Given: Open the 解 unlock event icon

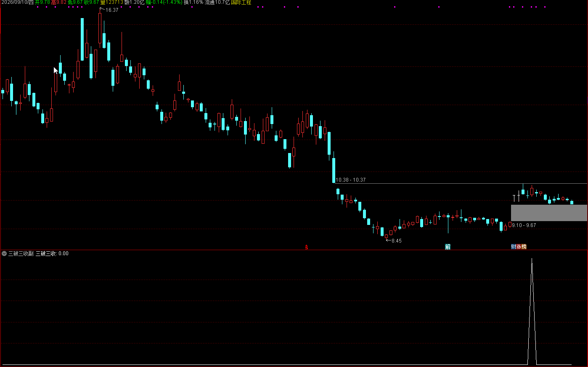Looking at the screenshot, I should click(x=448, y=247).
